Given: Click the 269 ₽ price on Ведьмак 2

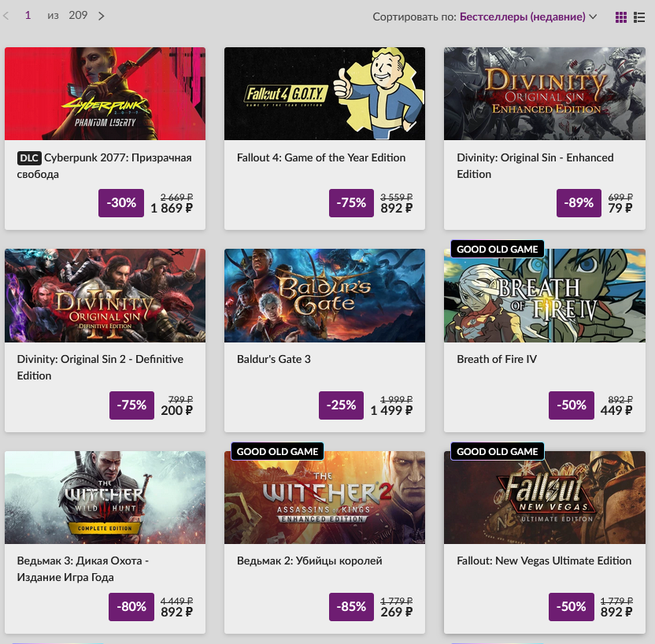Looking at the screenshot, I should click(x=397, y=612).
